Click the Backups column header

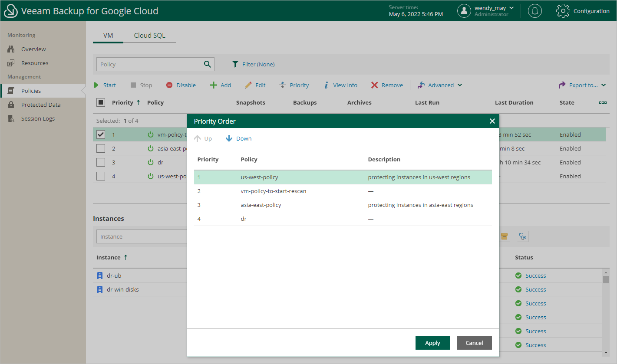(305, 102)
